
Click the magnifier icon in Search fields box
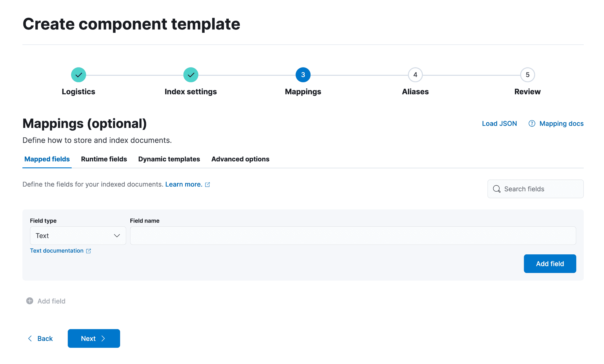point(497,189)
